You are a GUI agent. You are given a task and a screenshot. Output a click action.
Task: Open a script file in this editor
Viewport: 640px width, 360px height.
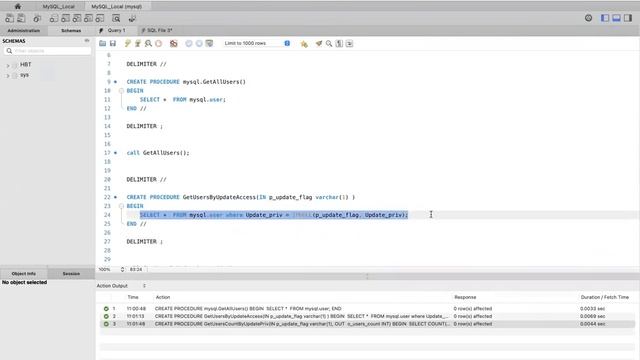tap(102, 43)
